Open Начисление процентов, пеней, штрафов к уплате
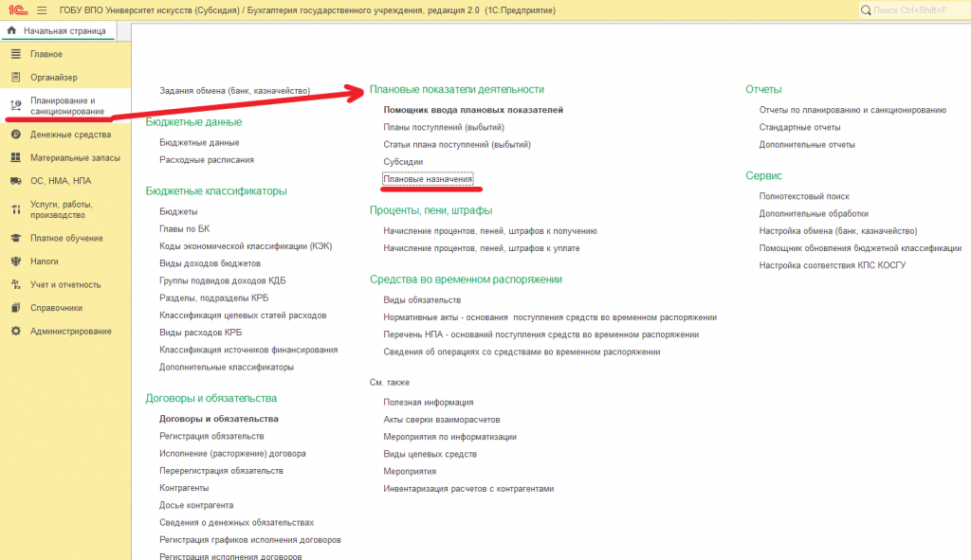Viewport: 971px width, 560px height. coord(482,248)
